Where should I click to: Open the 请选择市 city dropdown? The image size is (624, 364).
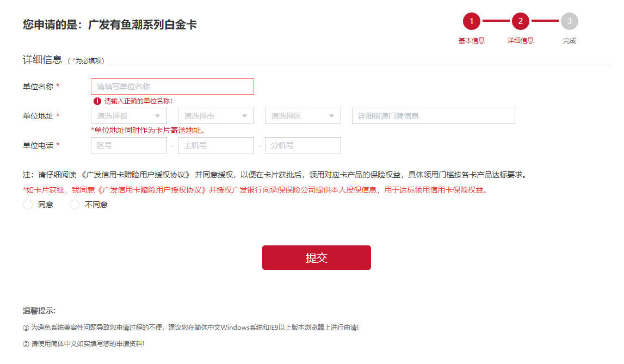pyautogui.click(x=215, y=116)
